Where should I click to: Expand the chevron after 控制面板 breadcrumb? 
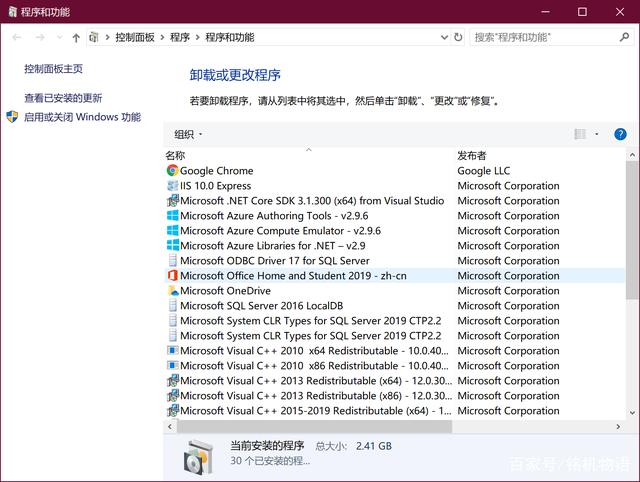[162, 38]
